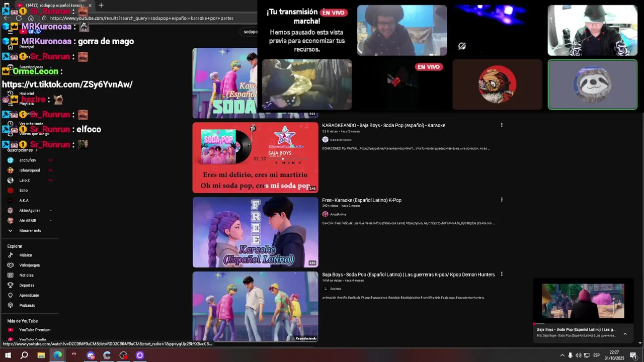The image size is (644, 362).
Task: Open Discord from the taskbar
Action: [x=91, y=355]
